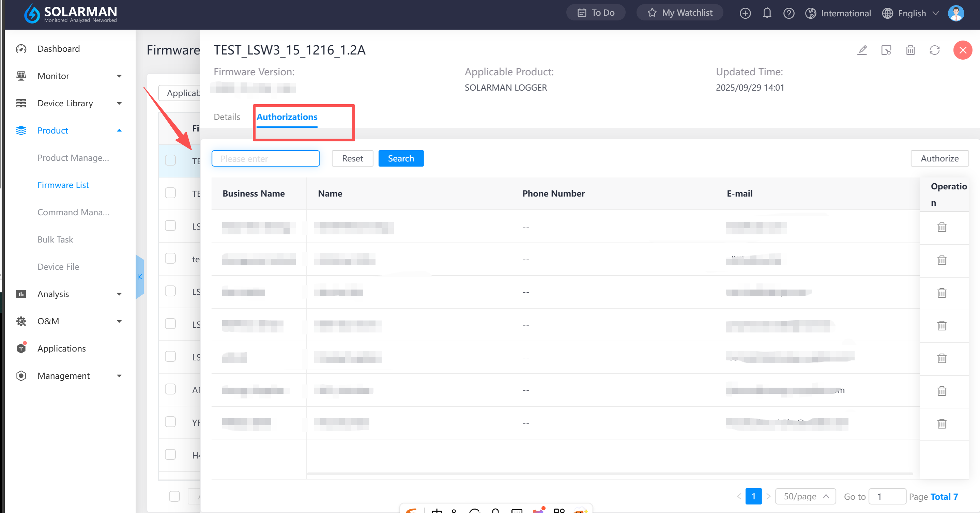Check the first firmware row checkbox
980x513 pixels.
coord(170,160)
